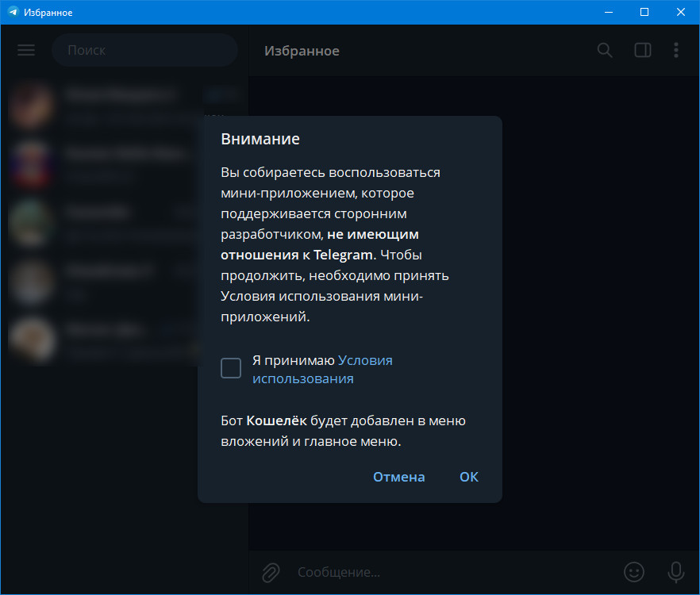Image resolution: width=700 pixels, height=595 pixels.
Task: Click the microphone voice message icon
Action: click(675, 572)
